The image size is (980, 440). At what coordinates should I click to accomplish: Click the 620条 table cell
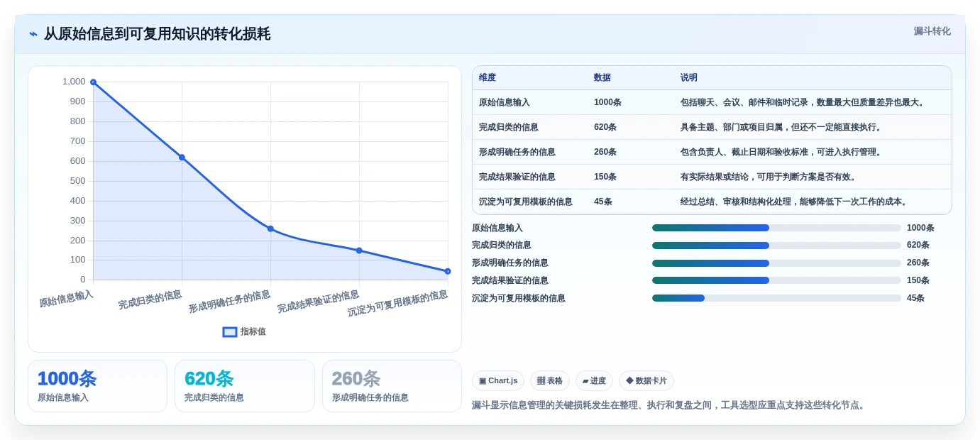pyautogui.click(x=605, y=127)
